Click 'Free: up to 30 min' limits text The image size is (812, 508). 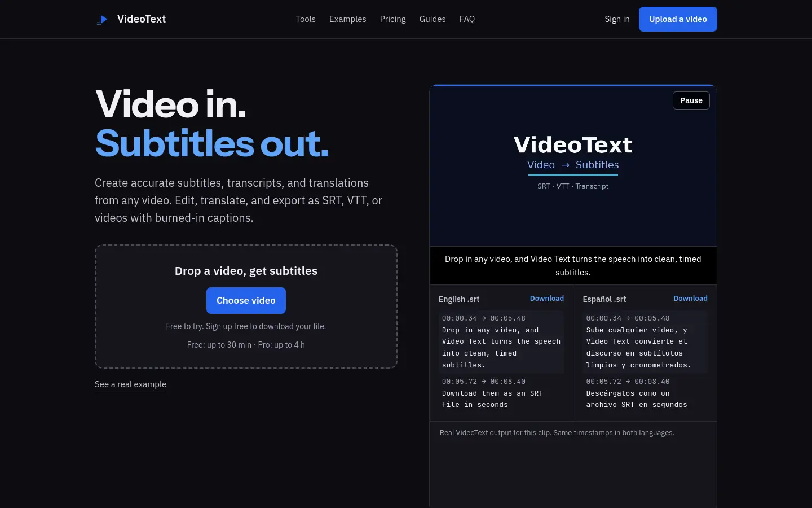246,345
